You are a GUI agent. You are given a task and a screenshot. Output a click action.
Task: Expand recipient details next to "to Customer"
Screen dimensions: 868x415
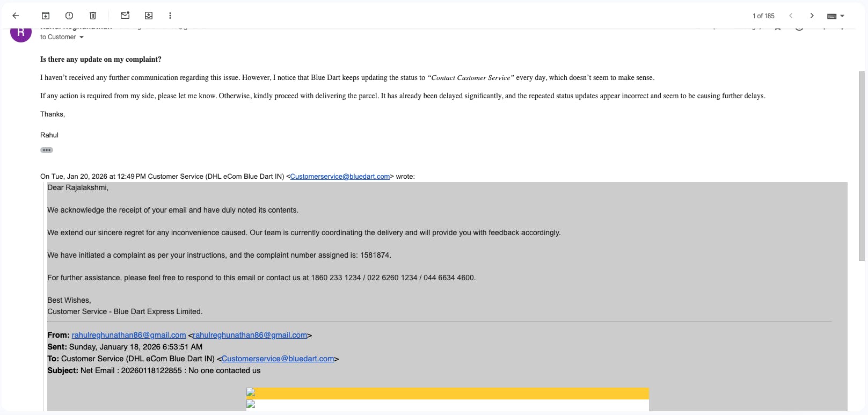pos(82,37)
